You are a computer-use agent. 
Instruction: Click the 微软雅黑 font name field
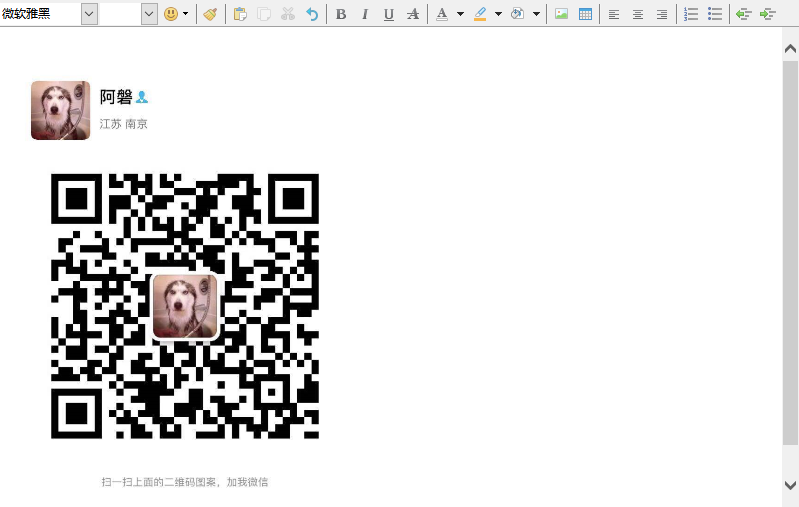(40, 14)
